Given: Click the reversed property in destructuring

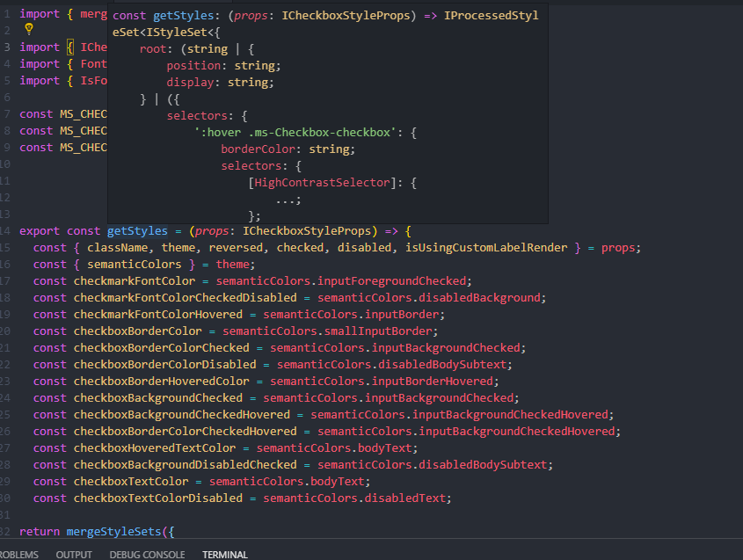Looking at the screenshot, I should (236, 248).
